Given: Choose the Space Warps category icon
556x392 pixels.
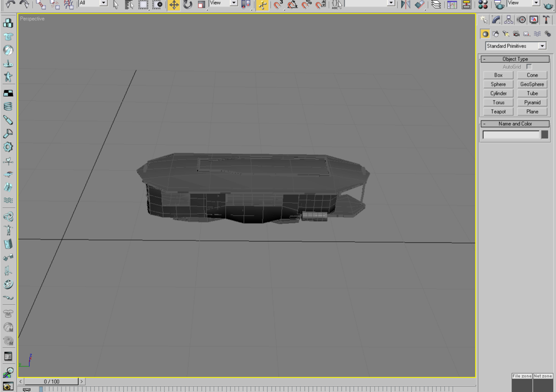Looking at the screenshot, I should click(537, 34).
